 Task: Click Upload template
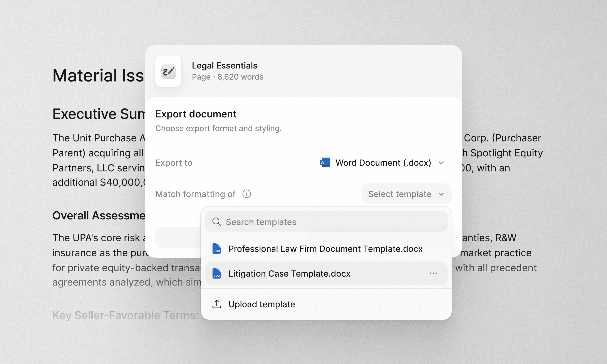[x=262, y=304]
